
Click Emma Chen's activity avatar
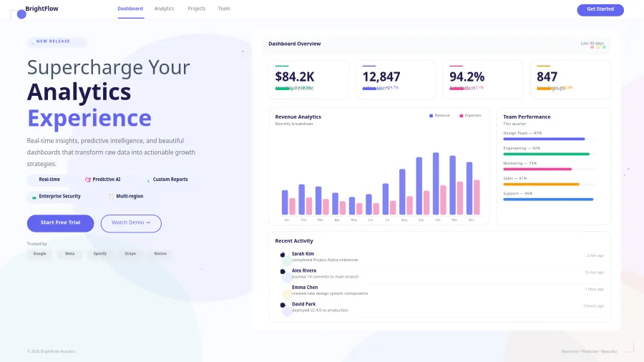coord(286,294)
